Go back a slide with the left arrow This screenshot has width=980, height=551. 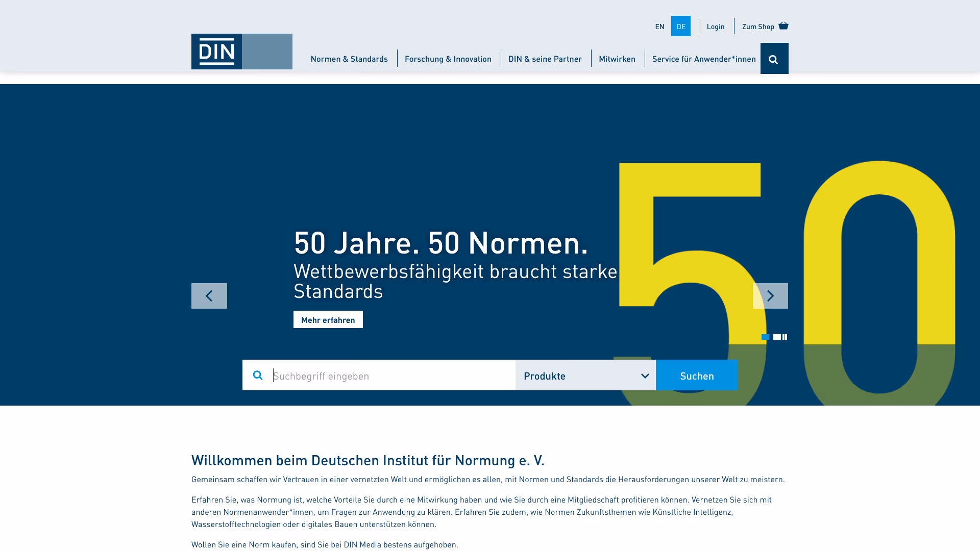[209, 296]
